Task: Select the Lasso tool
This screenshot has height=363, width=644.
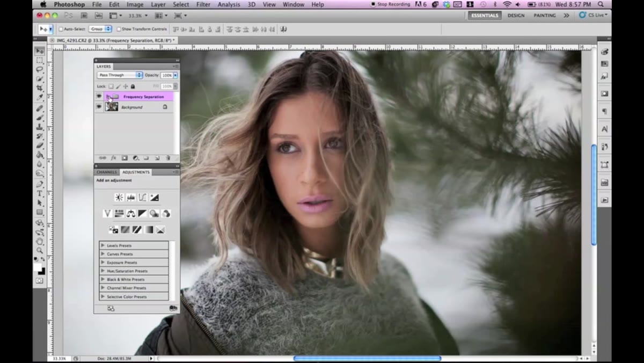Action: click(x=40, y=69)
